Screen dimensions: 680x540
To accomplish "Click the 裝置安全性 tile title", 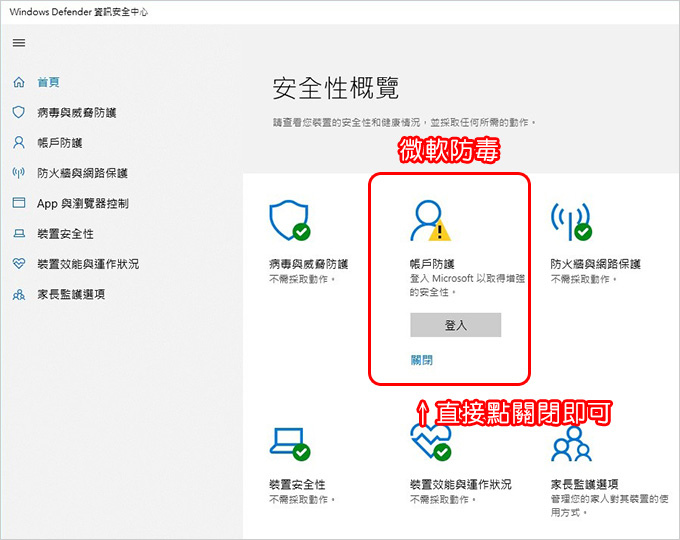I will click(297, 484).
